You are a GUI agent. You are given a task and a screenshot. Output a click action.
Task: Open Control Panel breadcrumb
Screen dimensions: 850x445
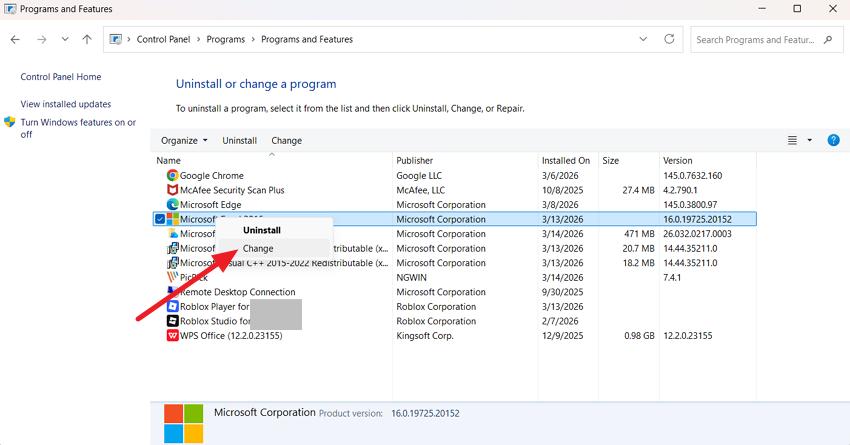163,40
